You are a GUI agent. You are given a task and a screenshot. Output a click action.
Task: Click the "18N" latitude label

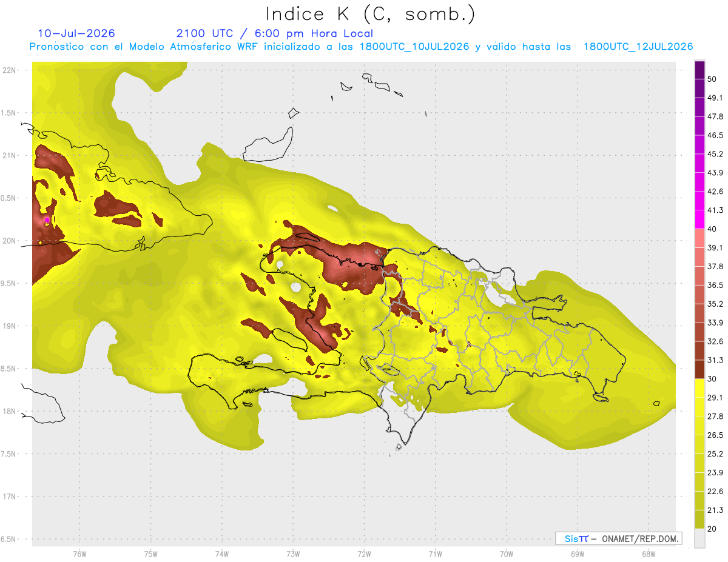[9, 412]
